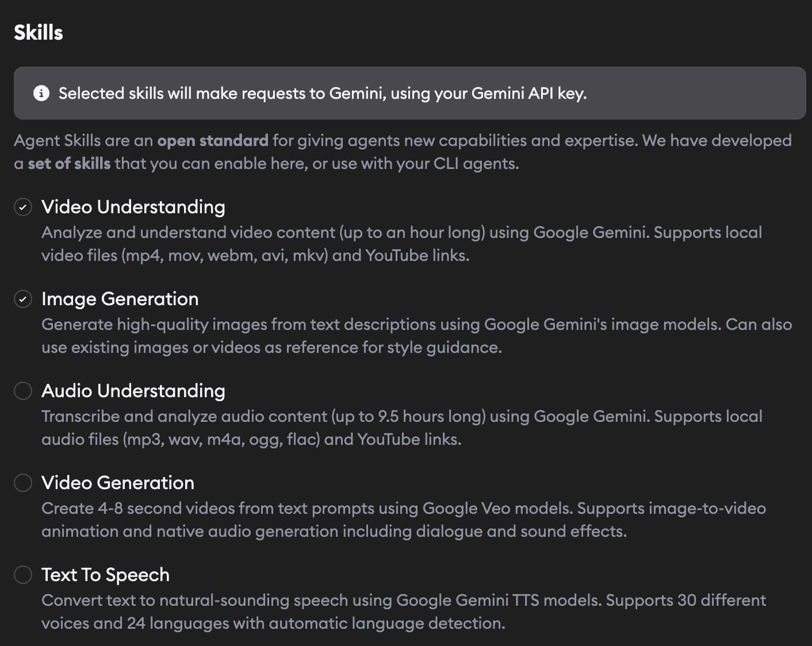The image size is (812, 646).
Task: Click the Google Veo models description text
Action: [404, 520]
